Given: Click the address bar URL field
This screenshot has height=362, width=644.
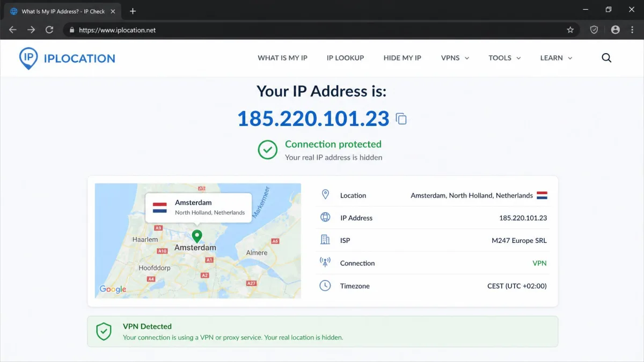Looking at the screenshot, I should (x=320, y=30).
